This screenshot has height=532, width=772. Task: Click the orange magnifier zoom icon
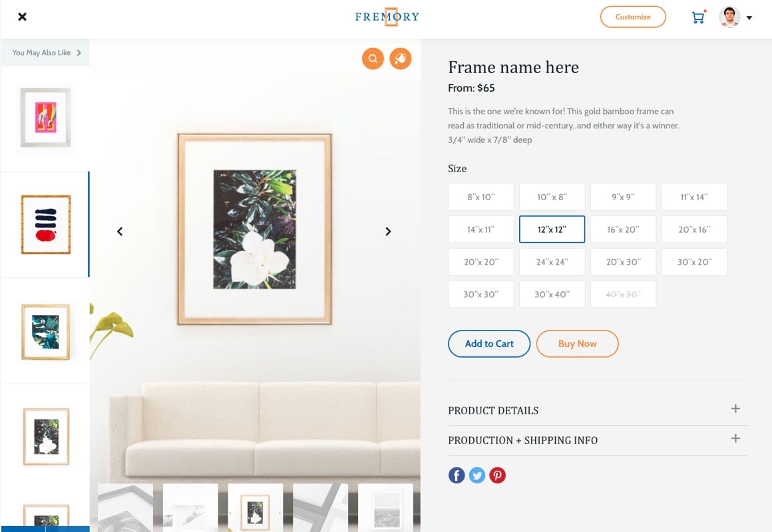[373, 59]
